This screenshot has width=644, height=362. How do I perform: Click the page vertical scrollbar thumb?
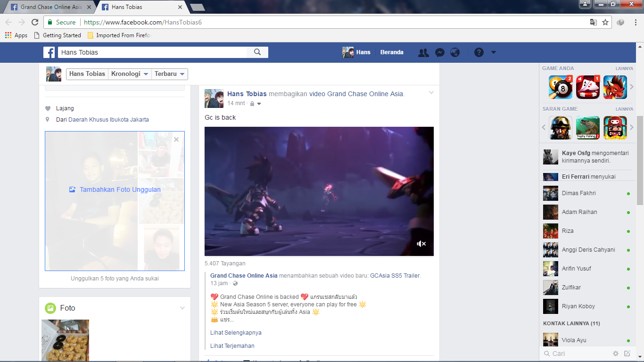tap(640, 160)
